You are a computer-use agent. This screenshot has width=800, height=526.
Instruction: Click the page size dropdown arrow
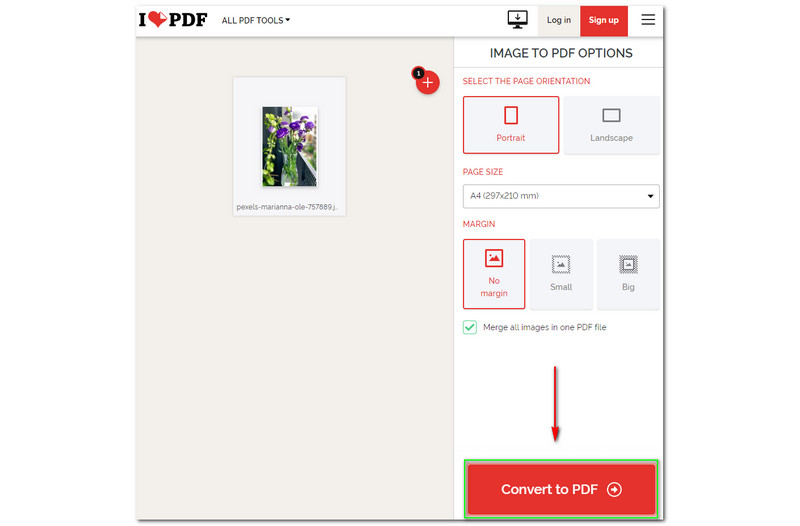[x=651, y=196]
